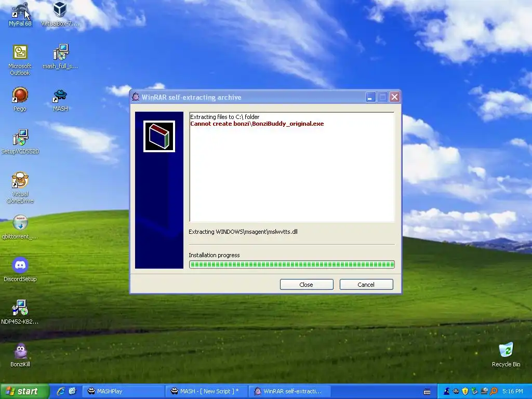Click the Safely Remove Hardware tray icon

(474, 391)
